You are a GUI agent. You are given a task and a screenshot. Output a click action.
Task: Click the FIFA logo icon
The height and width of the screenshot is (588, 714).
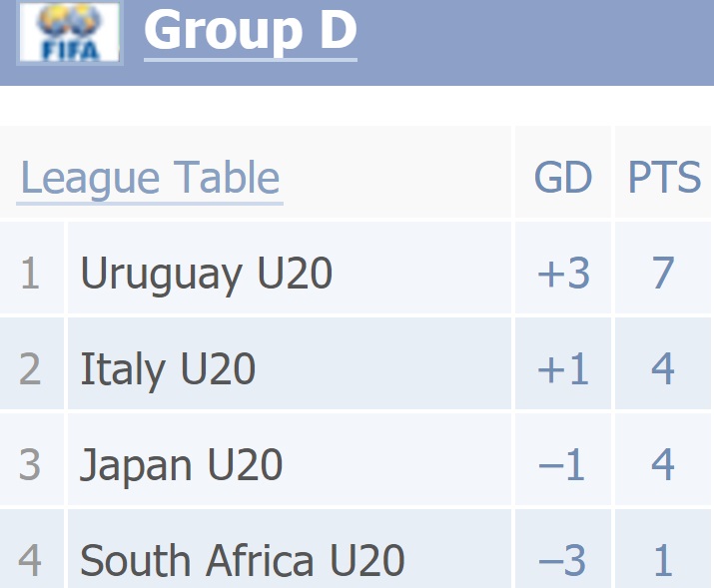(x=70, y=32)
